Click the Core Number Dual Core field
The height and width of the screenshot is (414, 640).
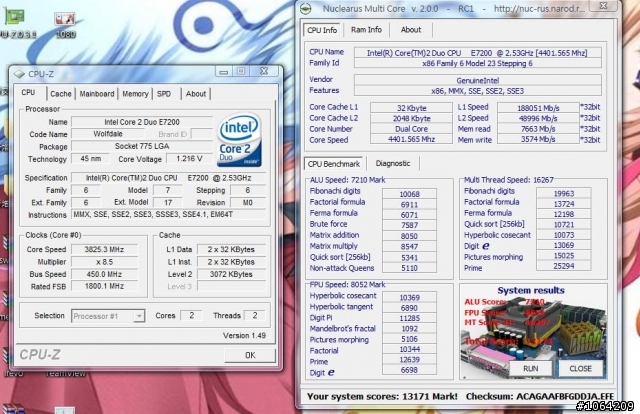click(411, 129)
